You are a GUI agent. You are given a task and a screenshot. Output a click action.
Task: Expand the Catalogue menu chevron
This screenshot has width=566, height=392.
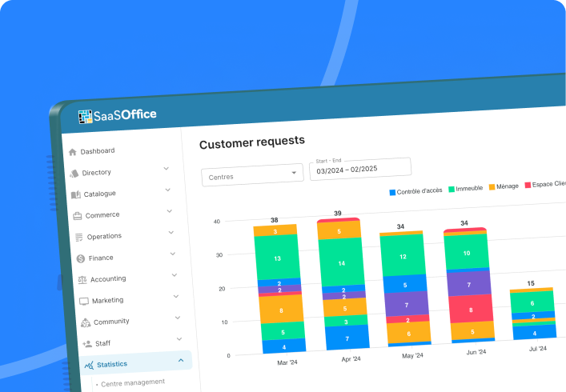(168, 190)
